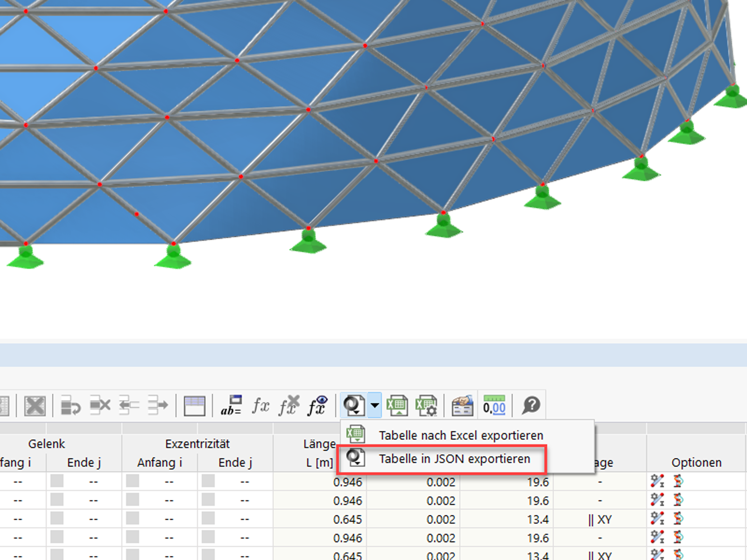Click the Optionen column header

click(x=696, y=462)
